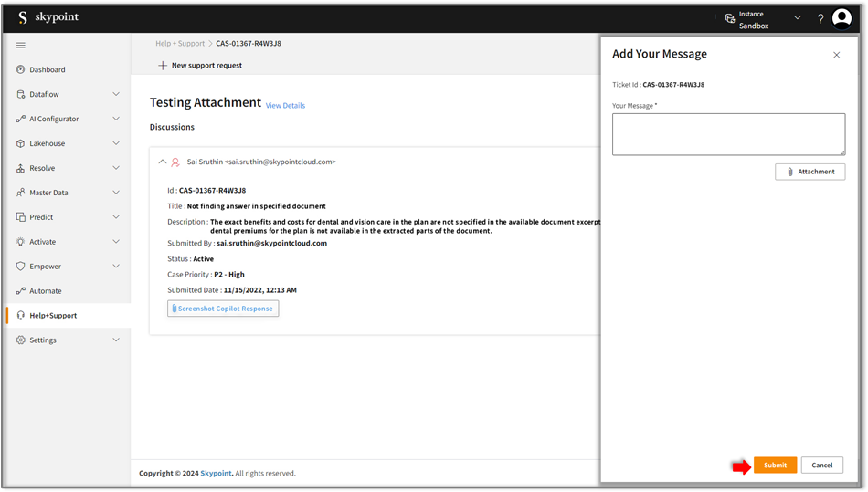The height and width of the screenshot is (492, 868).
Task: Click the Instance Sandbox switcher icon
Action: click(x=730, y=18)
